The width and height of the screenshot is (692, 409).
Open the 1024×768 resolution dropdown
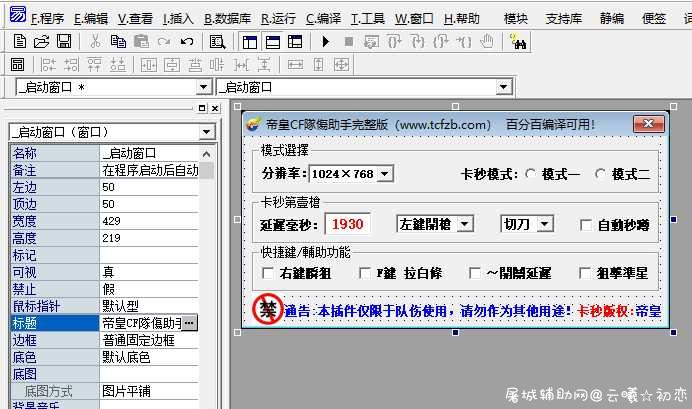[385, 174]
